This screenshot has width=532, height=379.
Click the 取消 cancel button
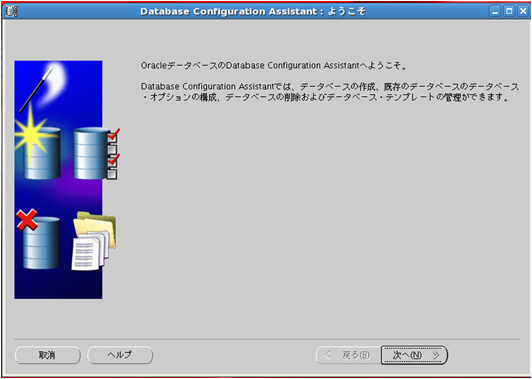48,355
